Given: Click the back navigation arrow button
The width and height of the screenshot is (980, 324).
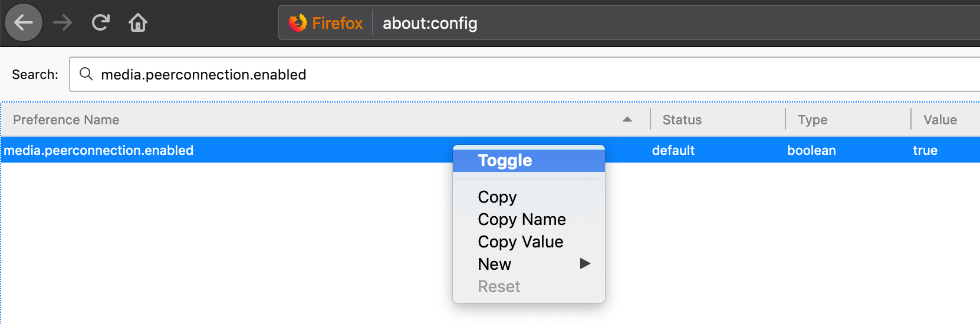Looking at the screenshot, I should coord(24,23).
